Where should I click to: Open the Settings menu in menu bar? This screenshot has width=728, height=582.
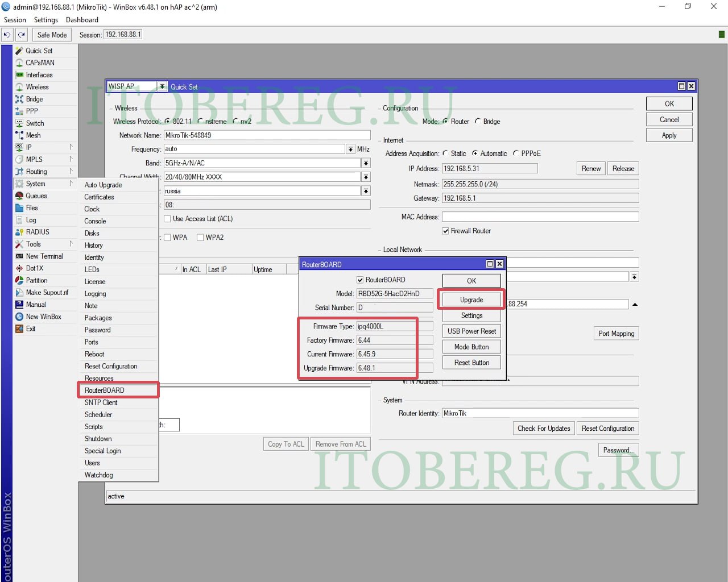pyautogui.click(x=45, y=20)
